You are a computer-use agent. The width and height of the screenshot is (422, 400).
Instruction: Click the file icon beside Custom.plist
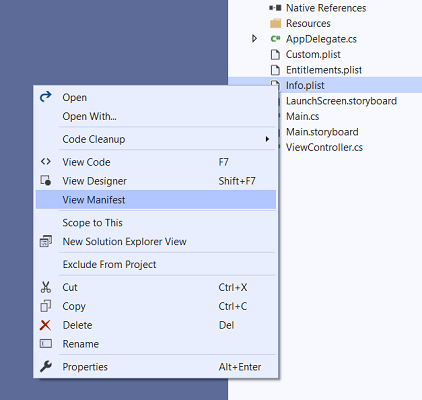(x=275, y=54)
